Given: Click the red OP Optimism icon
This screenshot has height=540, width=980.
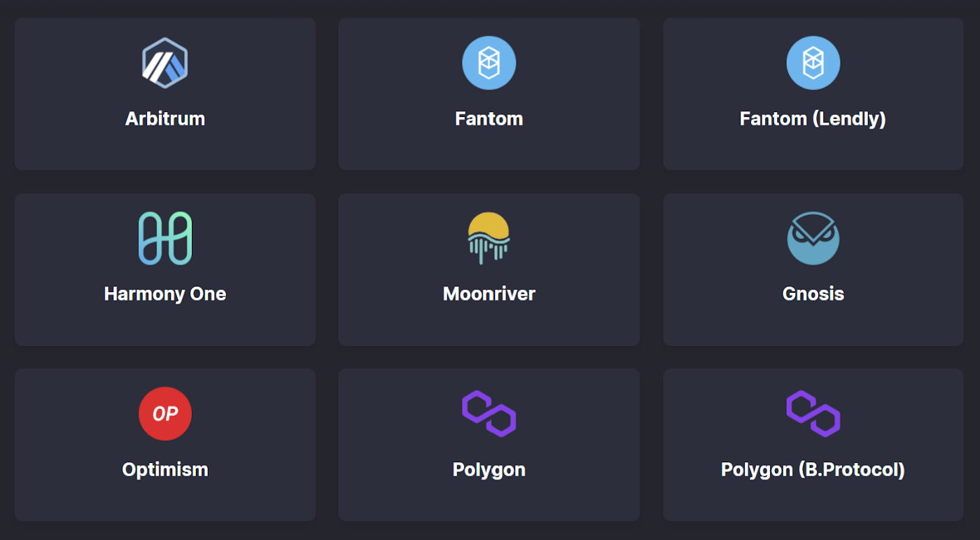Looking at the screenshot, I should coord(165,413).
